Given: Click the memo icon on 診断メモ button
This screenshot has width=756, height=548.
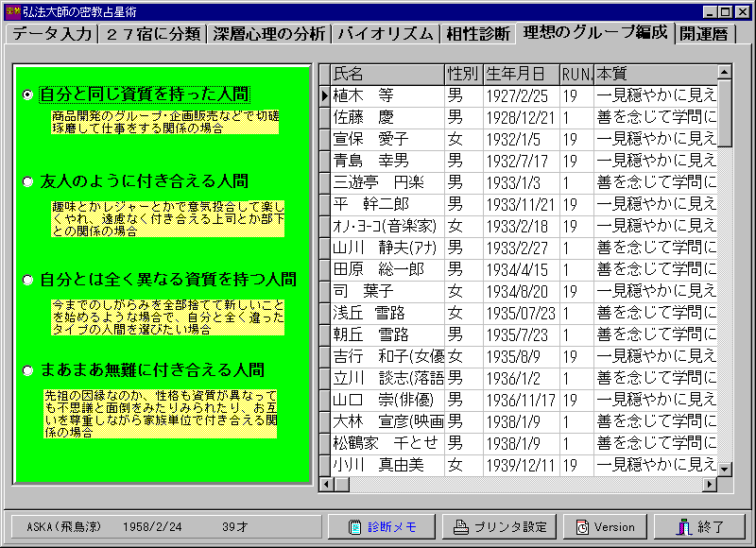Looking at the screenshot, I should click(x=355, y=527).
